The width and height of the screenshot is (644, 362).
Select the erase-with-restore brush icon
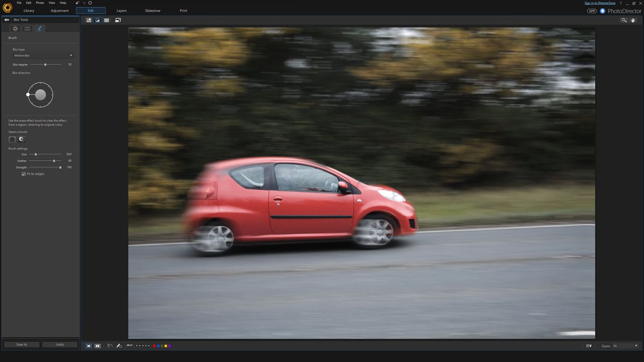(21, 139)
